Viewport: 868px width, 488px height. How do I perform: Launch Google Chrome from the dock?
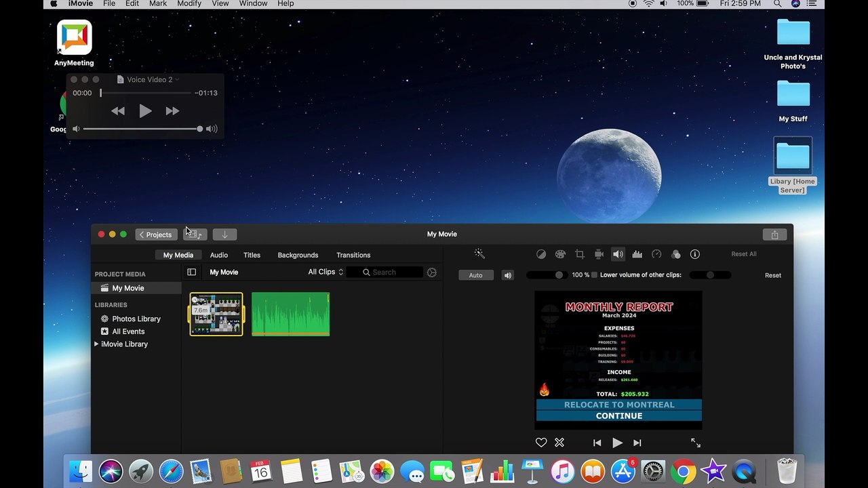point(683,471)
